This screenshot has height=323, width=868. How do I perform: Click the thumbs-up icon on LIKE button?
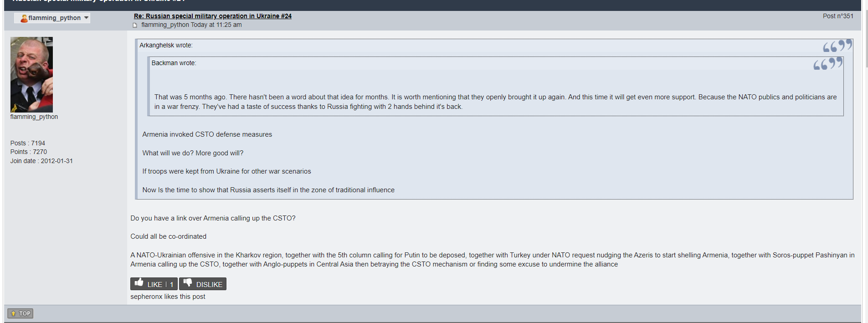pos(139,282)
